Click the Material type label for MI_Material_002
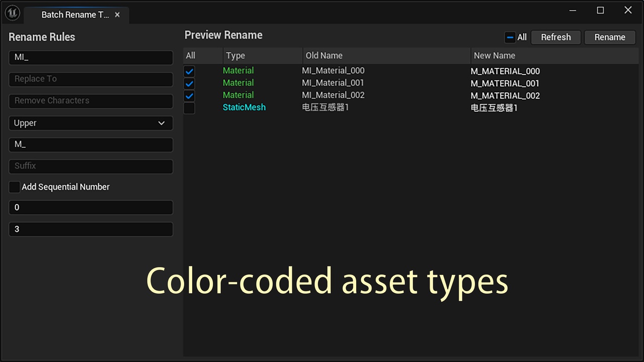Screen dimensions: 644x362 (238, 95)
